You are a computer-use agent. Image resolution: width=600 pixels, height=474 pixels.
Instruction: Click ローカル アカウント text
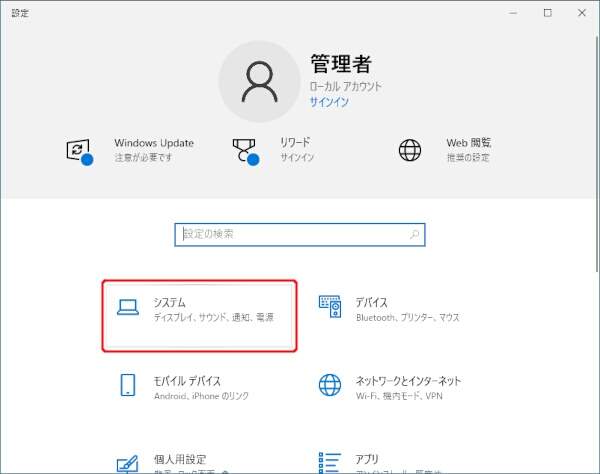point(345,87)
